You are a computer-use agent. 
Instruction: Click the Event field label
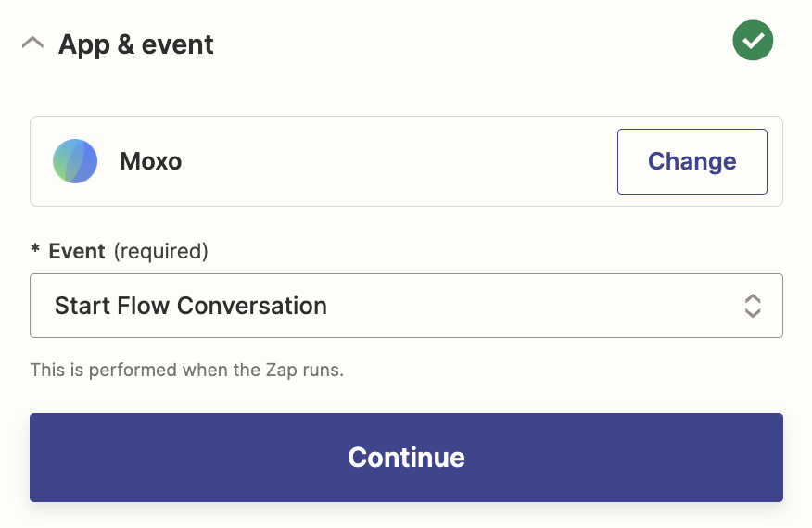click(77, 251)
